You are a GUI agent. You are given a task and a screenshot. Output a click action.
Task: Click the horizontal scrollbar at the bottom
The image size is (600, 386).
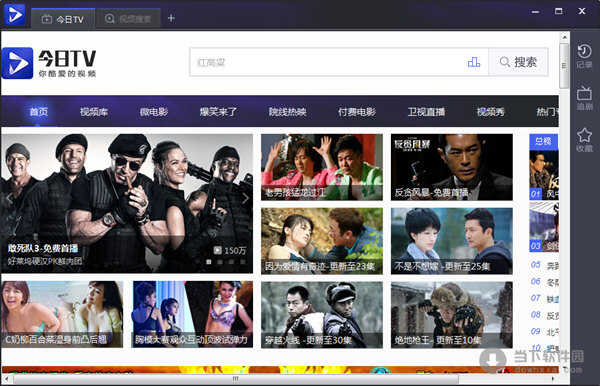coord(236,379)
